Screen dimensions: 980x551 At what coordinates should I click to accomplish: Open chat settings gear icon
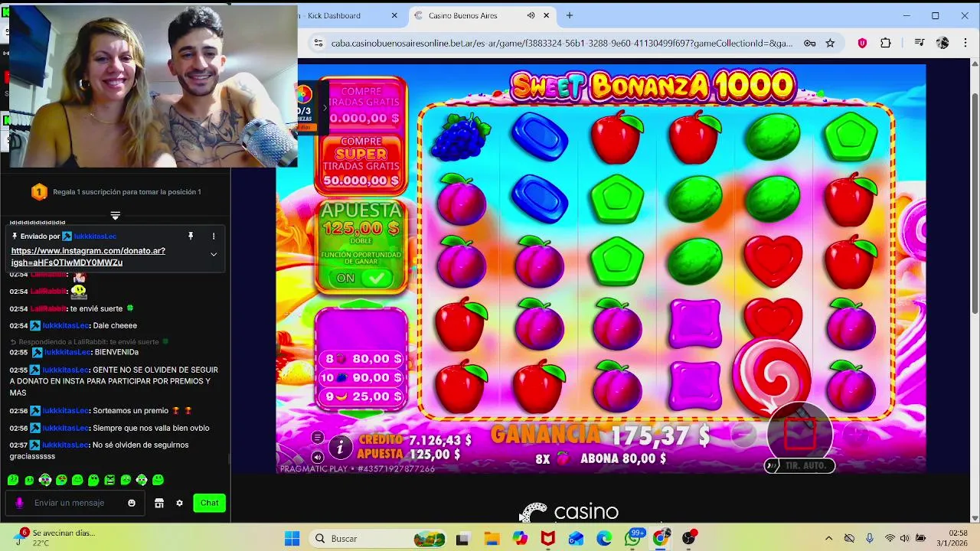pos(179,503)
